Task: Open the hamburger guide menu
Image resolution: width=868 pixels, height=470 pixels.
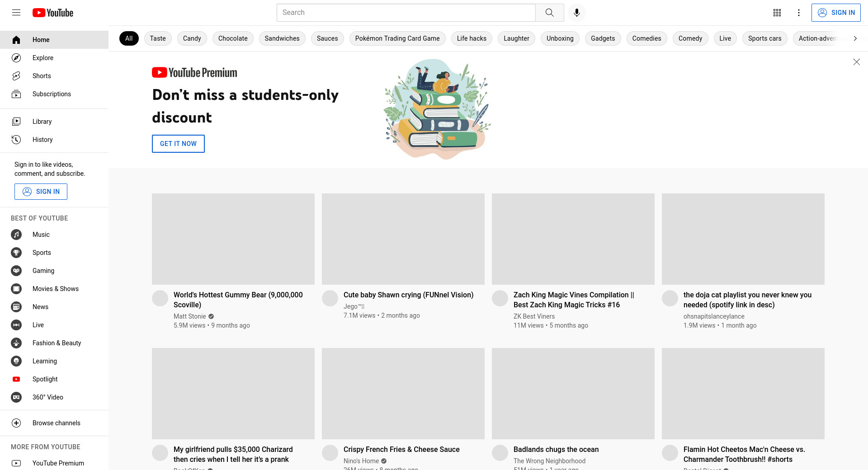Action: 16,13
